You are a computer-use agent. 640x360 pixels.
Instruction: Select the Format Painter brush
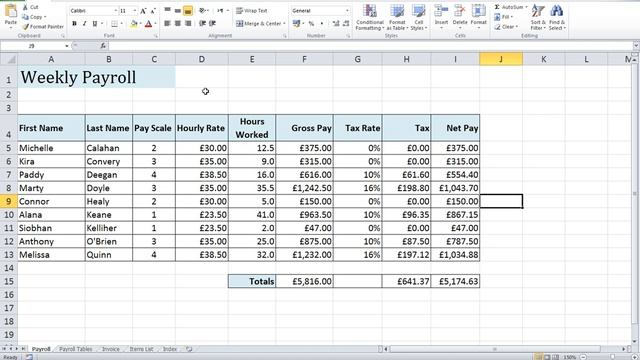26,27
